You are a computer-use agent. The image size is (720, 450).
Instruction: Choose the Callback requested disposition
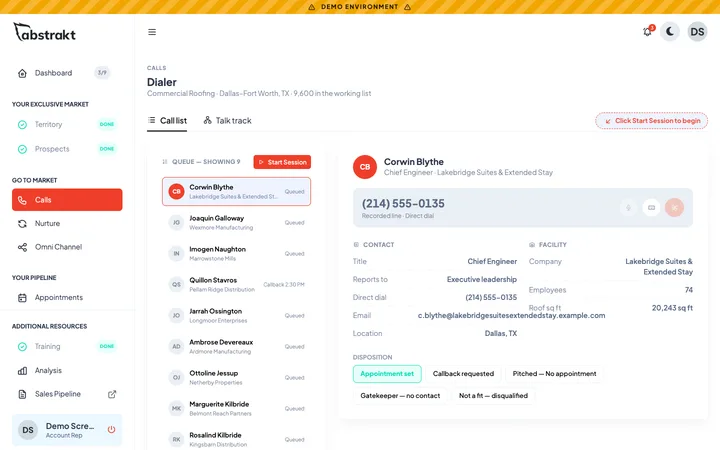point(463,374)
